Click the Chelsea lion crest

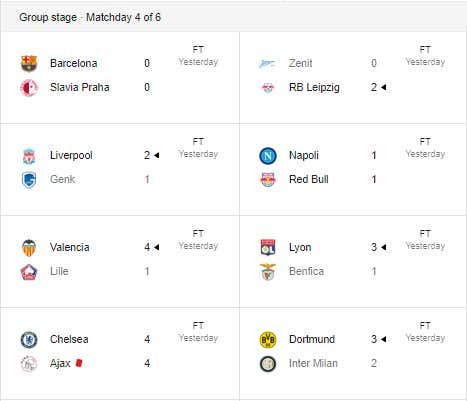click(x=29, y=340)
